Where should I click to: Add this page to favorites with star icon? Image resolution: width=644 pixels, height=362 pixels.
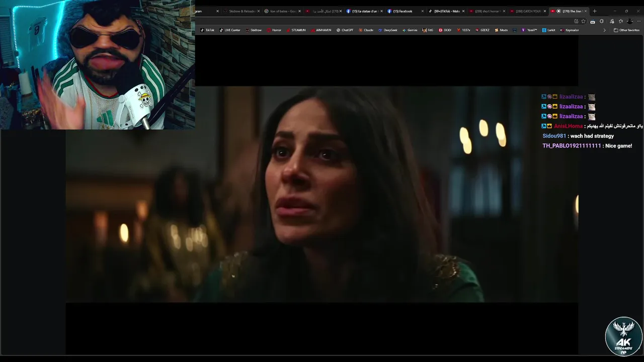[x=584, y=21]
